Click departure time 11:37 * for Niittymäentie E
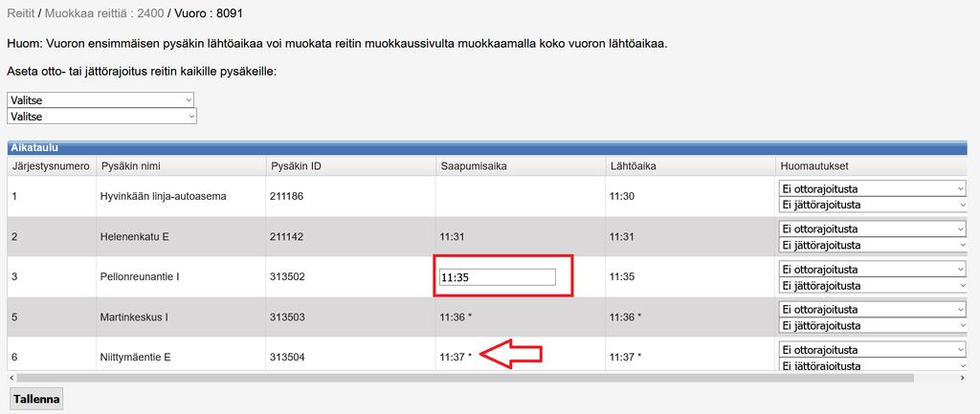This screenshot has height=414, width=980. (626, 358)
